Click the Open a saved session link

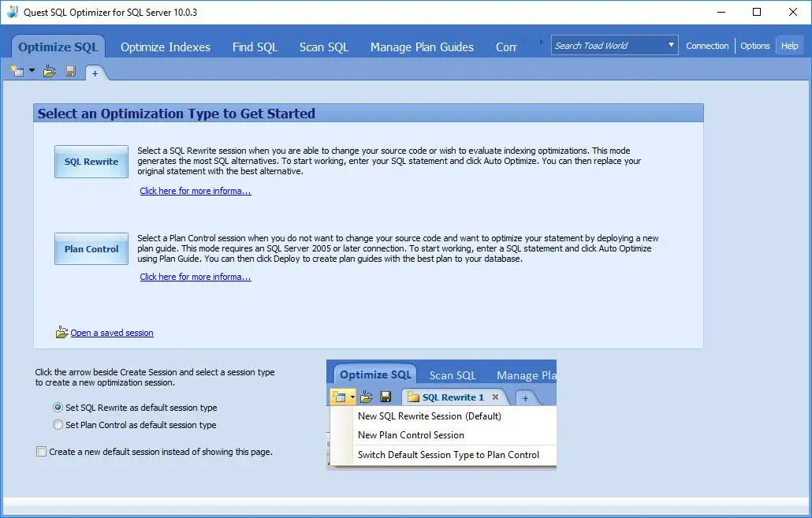click(112, 333)
